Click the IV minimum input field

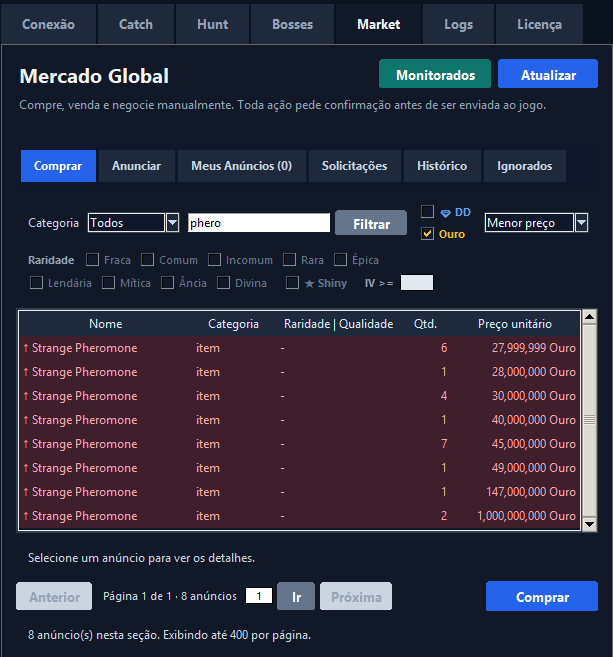click(x=417, y=283)
